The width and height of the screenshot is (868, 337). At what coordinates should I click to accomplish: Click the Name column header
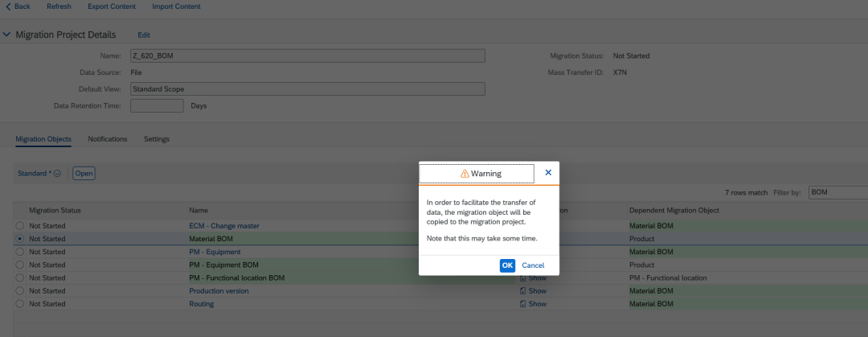click(x=199, y=211)
